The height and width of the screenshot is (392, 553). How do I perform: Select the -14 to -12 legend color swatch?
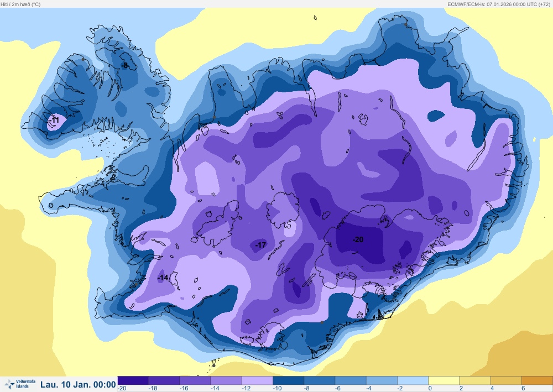(x=226, y=380)
